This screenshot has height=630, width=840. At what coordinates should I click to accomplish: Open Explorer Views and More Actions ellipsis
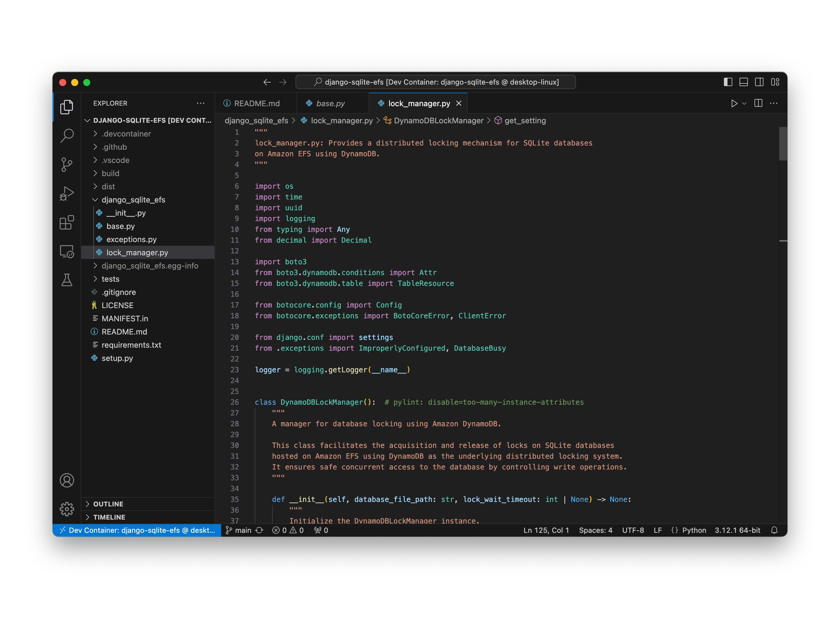point(200,103)
